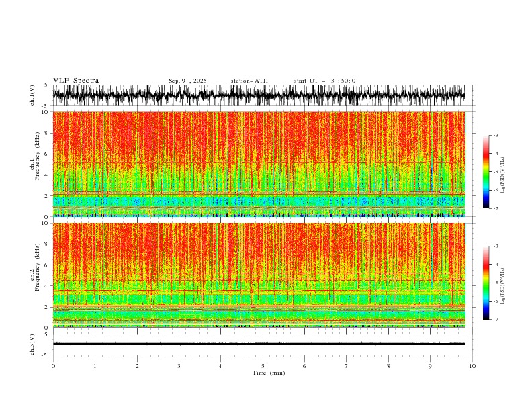Click time axis tick label "2"
Screen dimensions: 532x411
coord(137,366)
